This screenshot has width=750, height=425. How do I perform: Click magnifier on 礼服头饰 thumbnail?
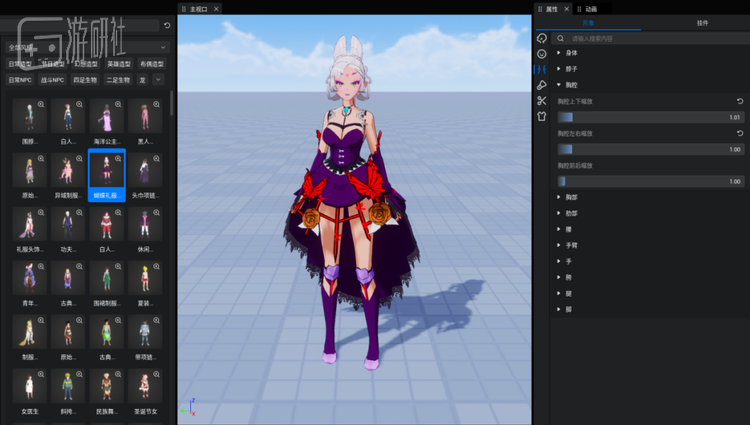point(41,212)
